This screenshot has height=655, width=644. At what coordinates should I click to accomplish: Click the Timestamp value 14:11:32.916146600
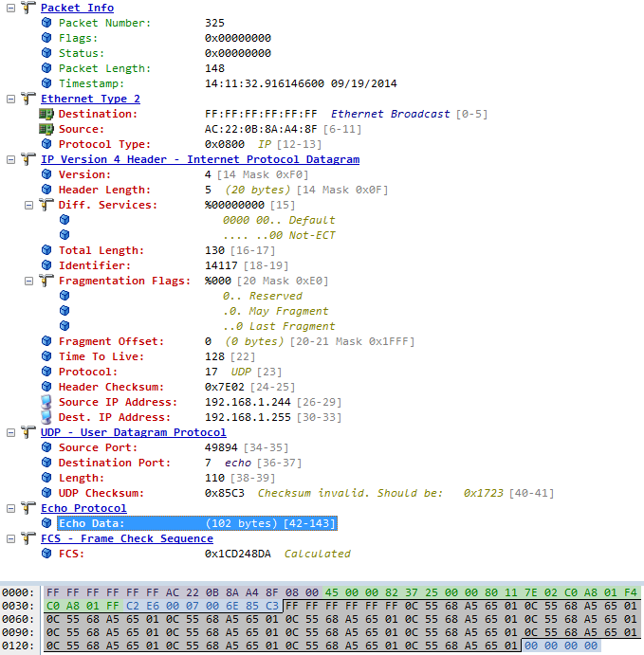click(264, 83)
